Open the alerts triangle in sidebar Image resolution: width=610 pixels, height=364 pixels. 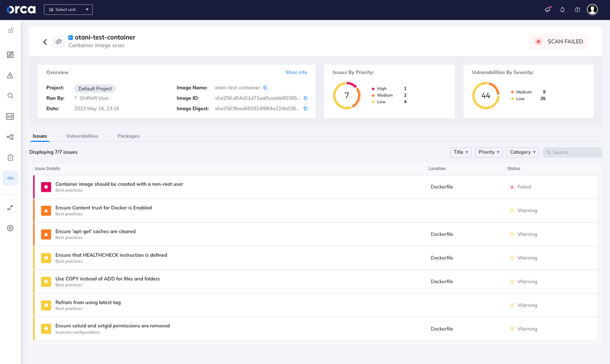10,75
